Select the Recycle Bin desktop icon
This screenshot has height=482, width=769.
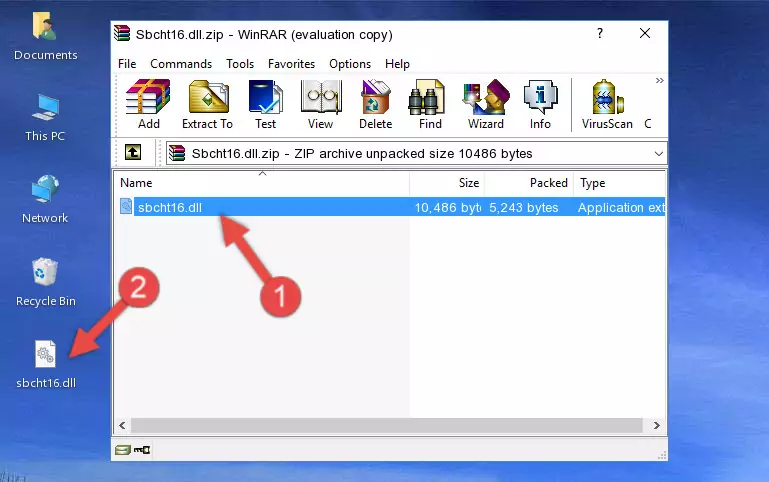45,282
